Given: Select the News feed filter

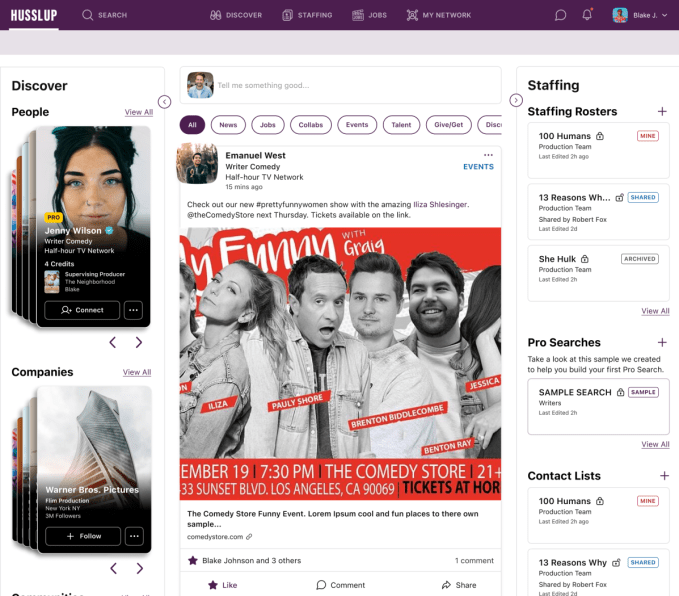Looking at the screenshot, I should click(228, 125).
